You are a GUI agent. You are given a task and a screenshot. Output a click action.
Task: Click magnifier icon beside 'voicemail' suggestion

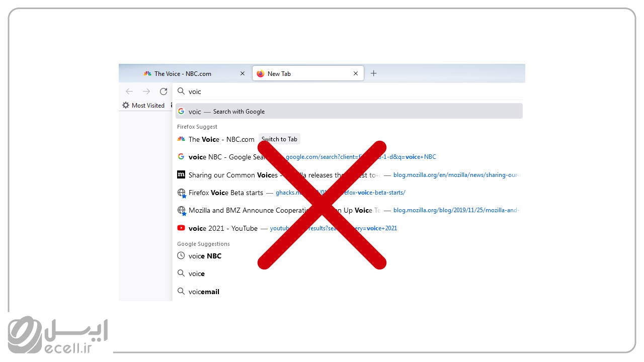pyautogui.click(x=181, y=291)
